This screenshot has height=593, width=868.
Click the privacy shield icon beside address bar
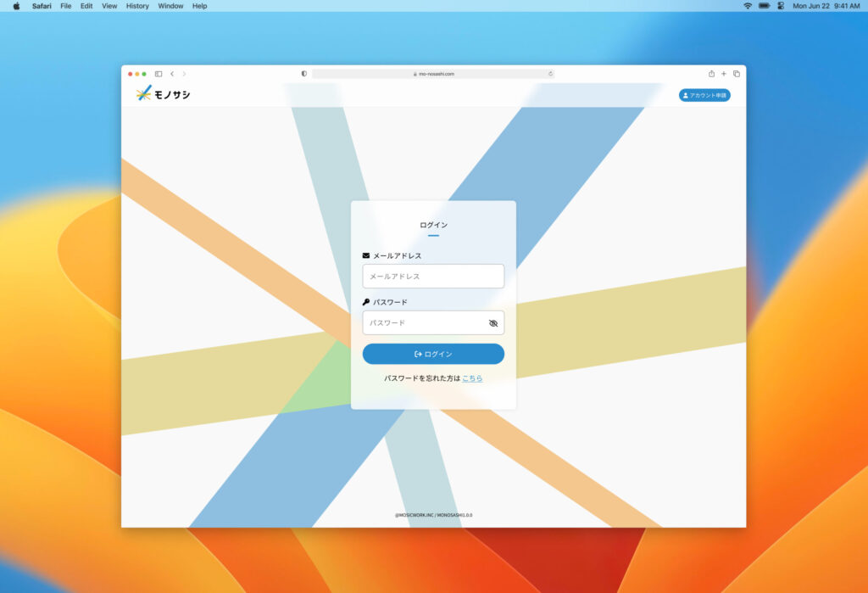(x=304, y=74)
